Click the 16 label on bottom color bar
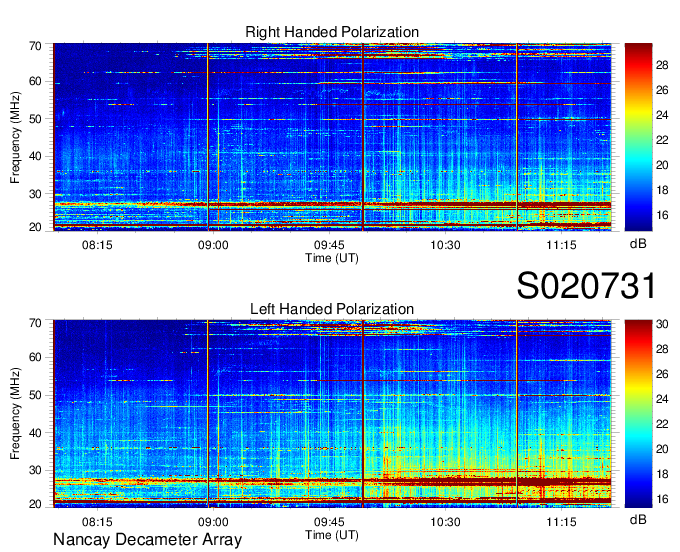 662,500
